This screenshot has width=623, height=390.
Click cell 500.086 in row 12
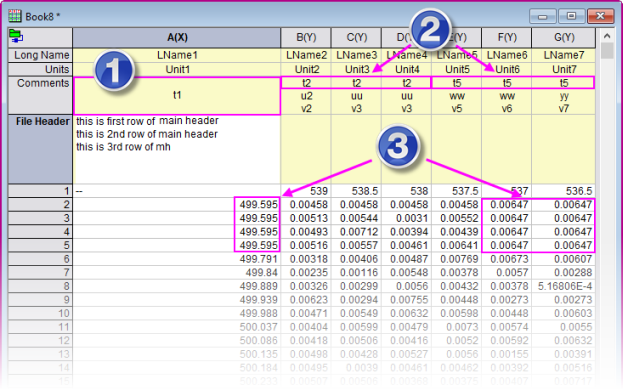[x=177, y=340]
